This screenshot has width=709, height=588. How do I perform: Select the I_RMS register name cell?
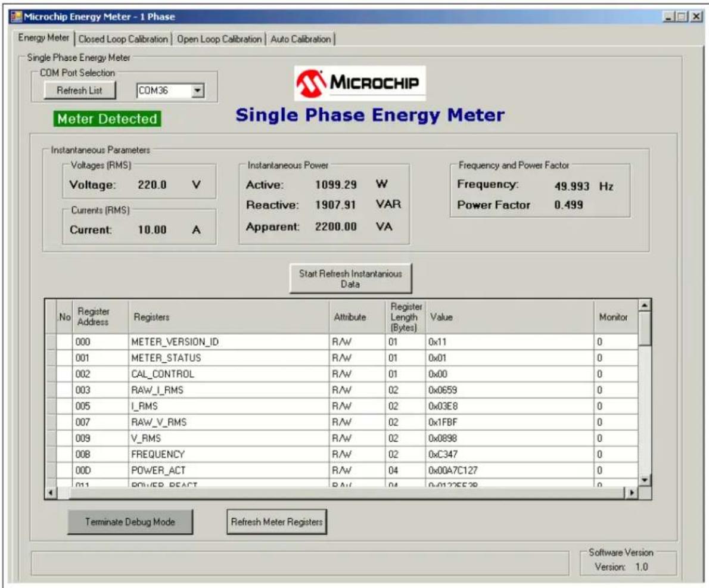(x=229, y=406)
